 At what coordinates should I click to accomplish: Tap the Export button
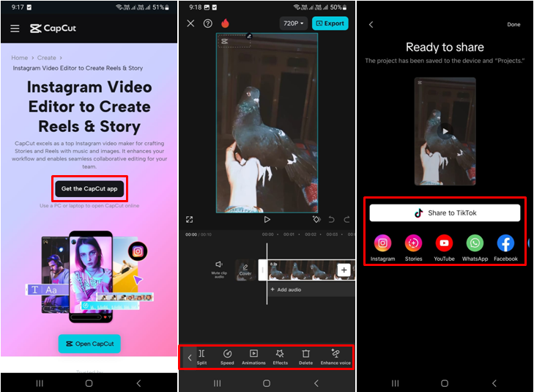click(330, 23)
